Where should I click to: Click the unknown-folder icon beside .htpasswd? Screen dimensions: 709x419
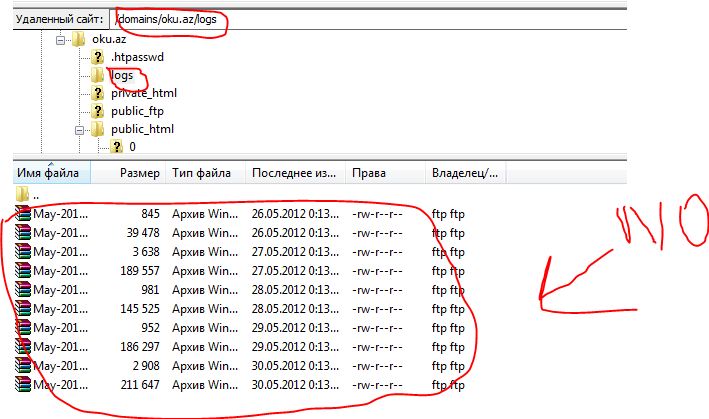(x=97, y=57)
